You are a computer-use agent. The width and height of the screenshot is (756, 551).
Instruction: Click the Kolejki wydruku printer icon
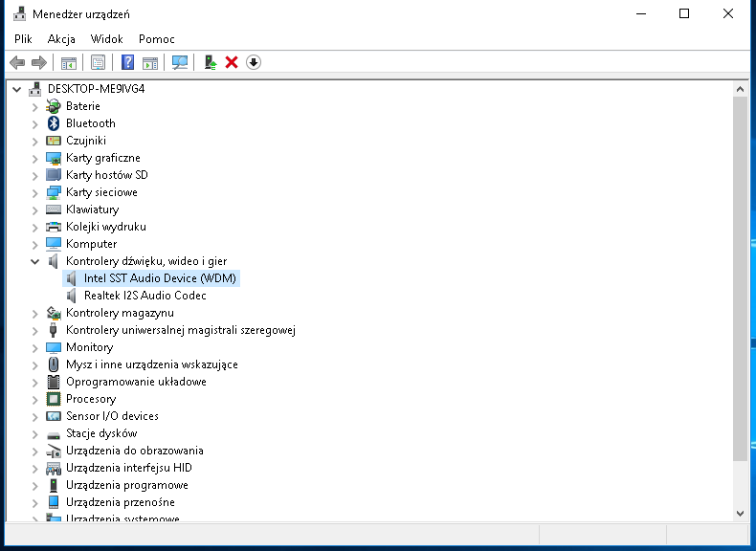(54, 227)
